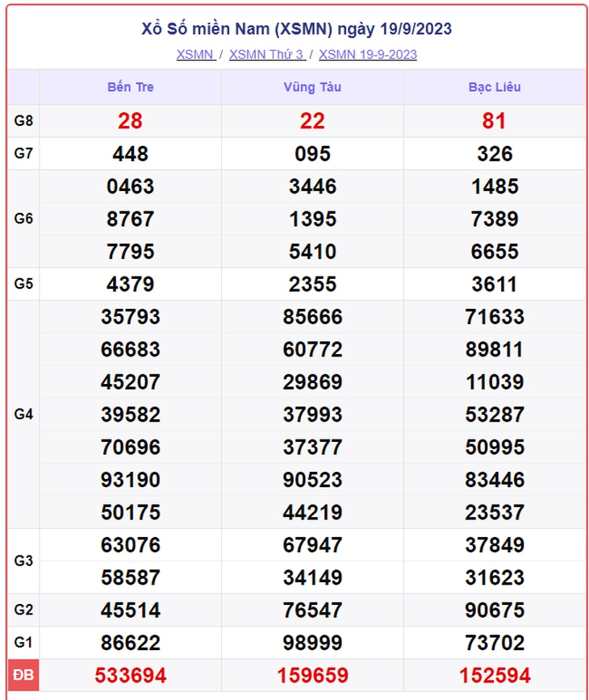This screenshot has width=589, height=700.
Task: Click G5 number 4379
Action: (131, 285)
